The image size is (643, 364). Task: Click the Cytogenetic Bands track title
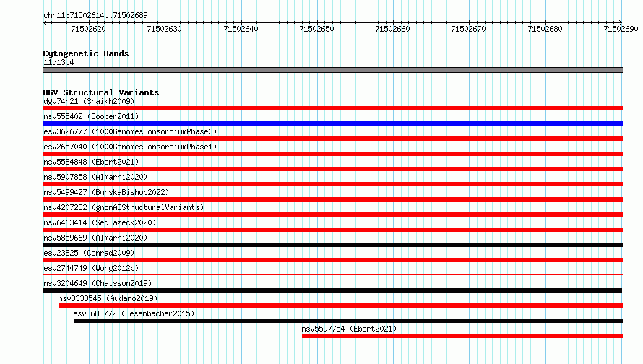tap(86, 53)
